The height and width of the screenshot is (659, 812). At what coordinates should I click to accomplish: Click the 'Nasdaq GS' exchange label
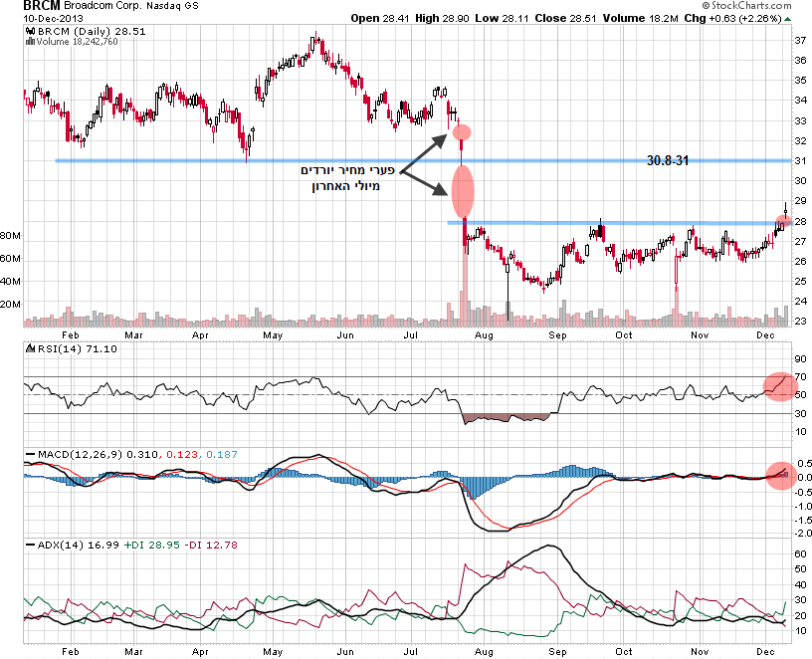click(170, 6)
